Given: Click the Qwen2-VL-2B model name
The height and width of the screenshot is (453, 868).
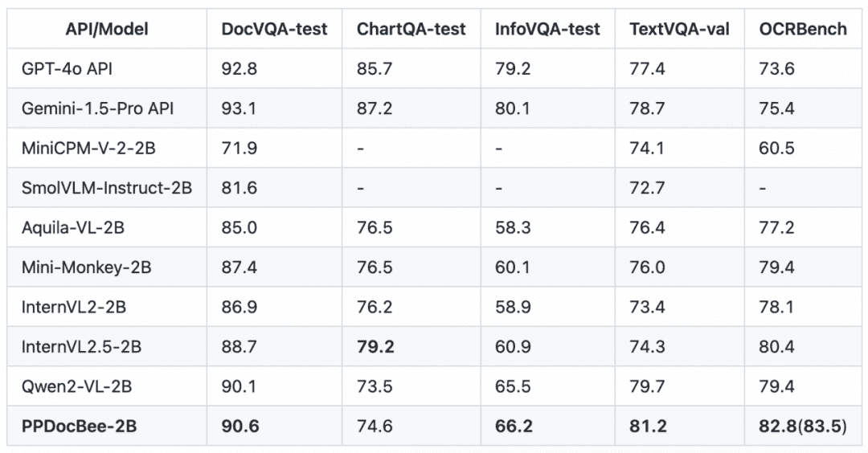Looking at the screenshot, I should pyautogui.click(x=77, y=386).
